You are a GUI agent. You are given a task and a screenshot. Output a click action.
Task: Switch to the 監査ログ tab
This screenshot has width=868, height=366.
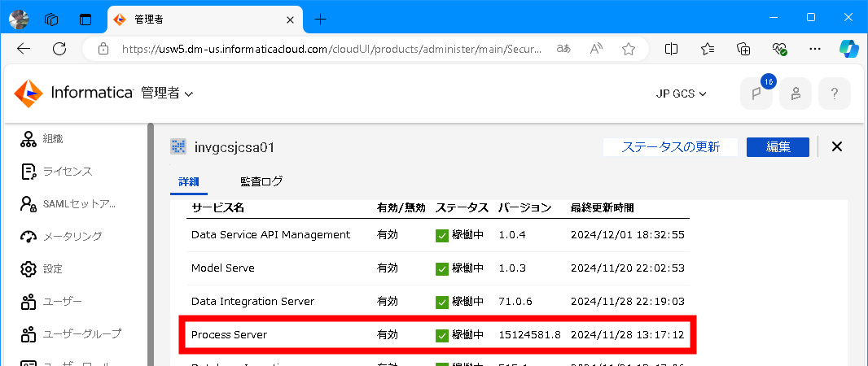pos(261,181)
